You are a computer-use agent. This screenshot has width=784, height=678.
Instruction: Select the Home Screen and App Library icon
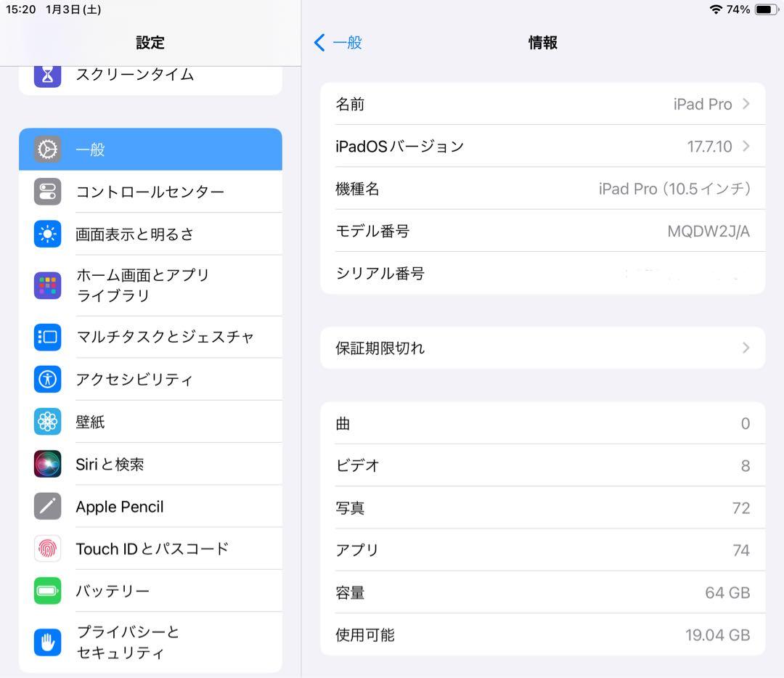[x=46, y=285]
